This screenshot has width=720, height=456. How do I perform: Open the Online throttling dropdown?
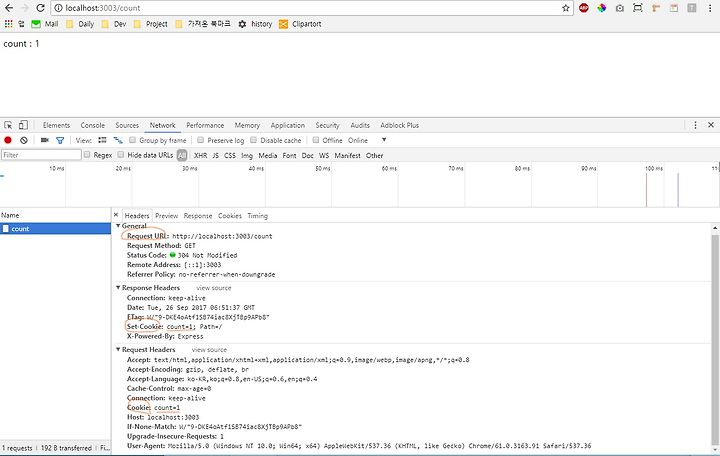[x=367, y=140]
